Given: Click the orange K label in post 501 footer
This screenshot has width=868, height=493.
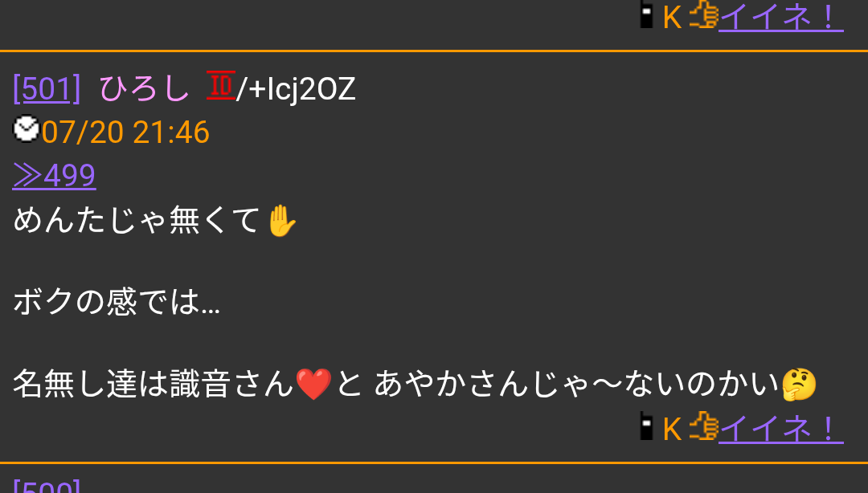Looking at the screenshot, I should (x=672, y=430).
